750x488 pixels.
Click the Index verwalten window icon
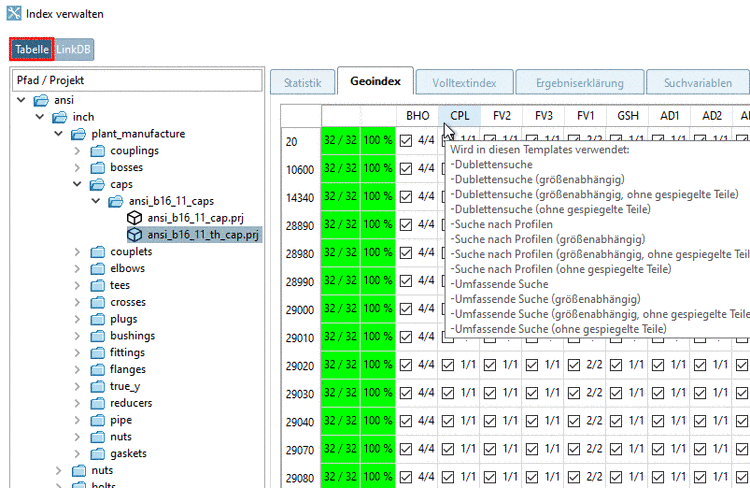click(14, 13)
